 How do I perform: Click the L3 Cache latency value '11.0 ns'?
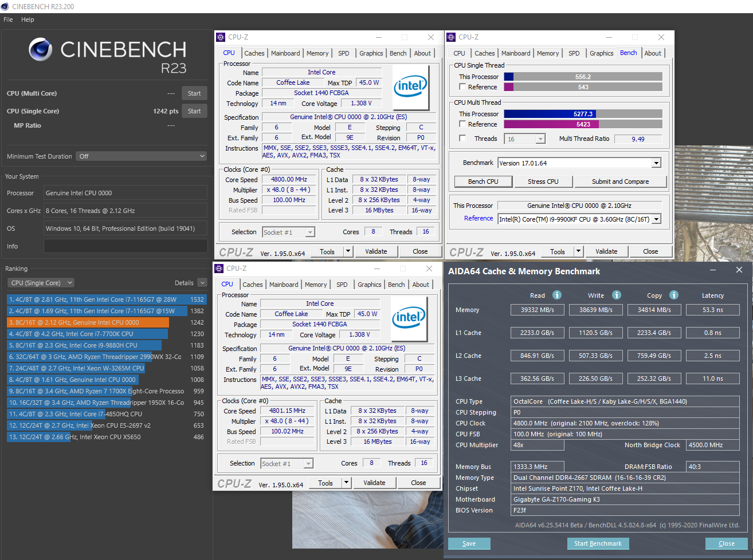pos(713,378)
